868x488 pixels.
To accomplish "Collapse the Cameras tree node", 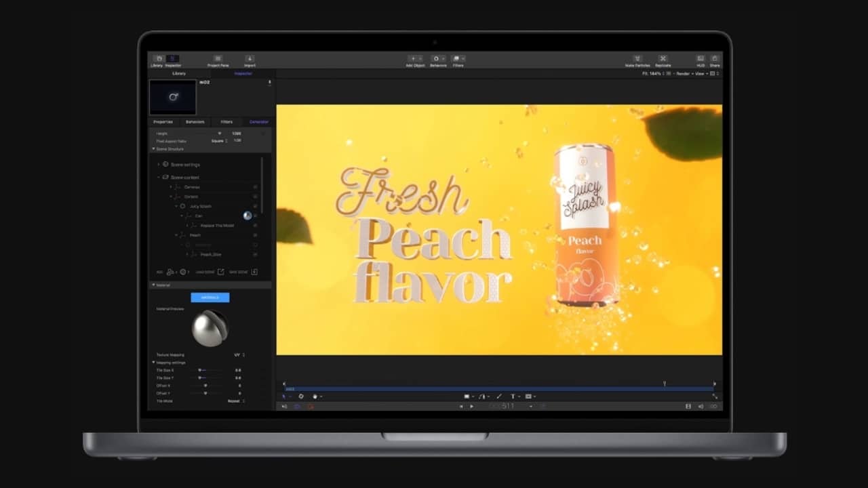I will point(171,187).
